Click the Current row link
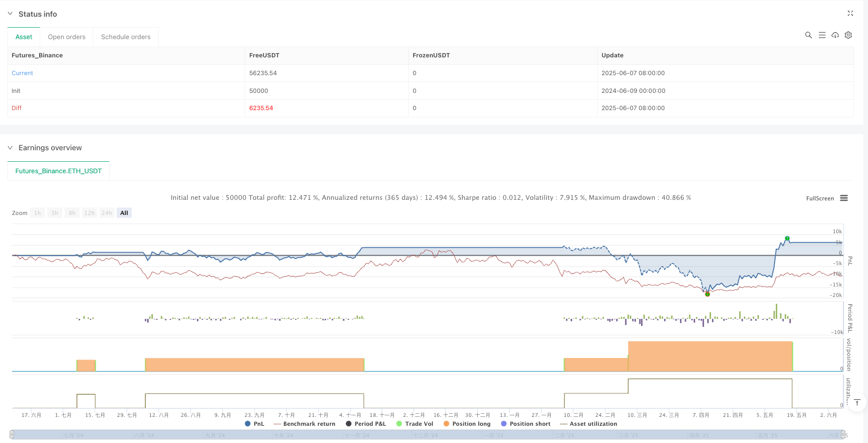The image size is (868, 443). pos(22,73)
